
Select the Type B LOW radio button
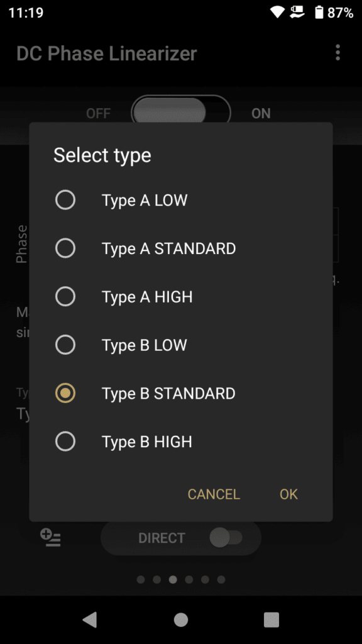pyautogui.click(x=65, y=345)
